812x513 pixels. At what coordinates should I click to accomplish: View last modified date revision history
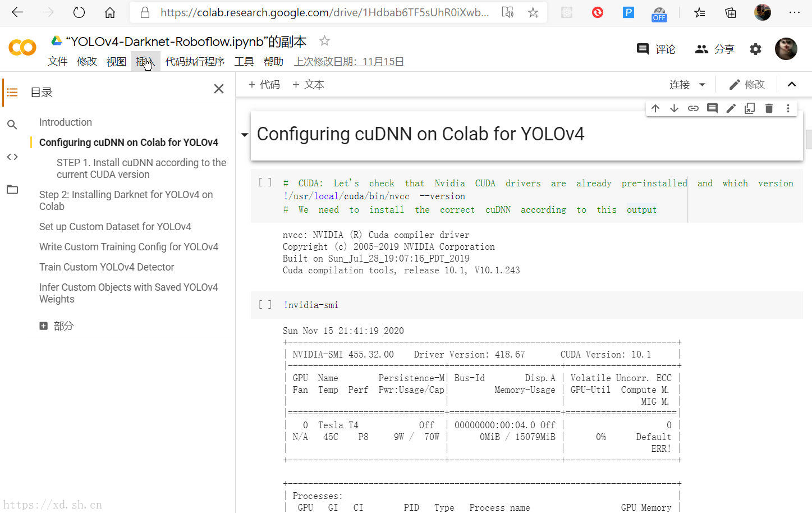point(349,62)
